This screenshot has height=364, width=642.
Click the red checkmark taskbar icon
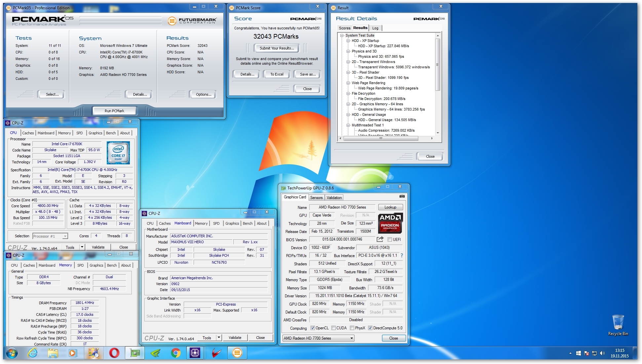coord(216,353)
